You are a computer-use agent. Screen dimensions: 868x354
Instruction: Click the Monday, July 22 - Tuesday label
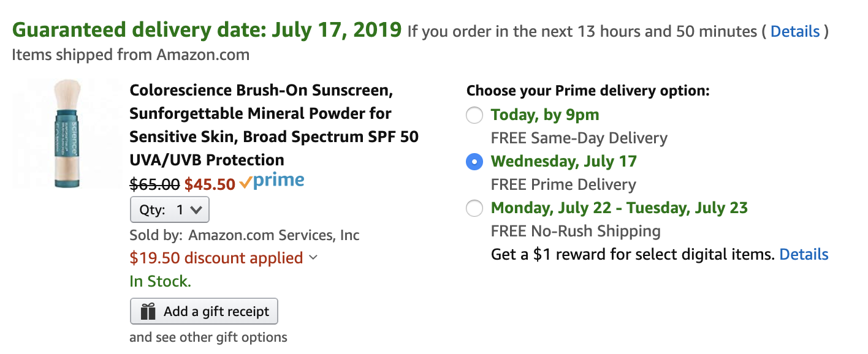point(619,208)
